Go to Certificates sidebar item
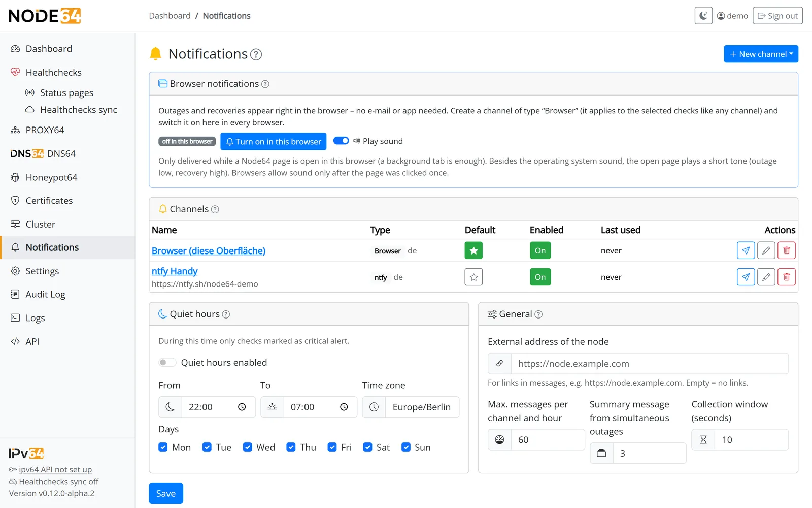The height and width of the screenshot is (508, 812). coord(67,201)
